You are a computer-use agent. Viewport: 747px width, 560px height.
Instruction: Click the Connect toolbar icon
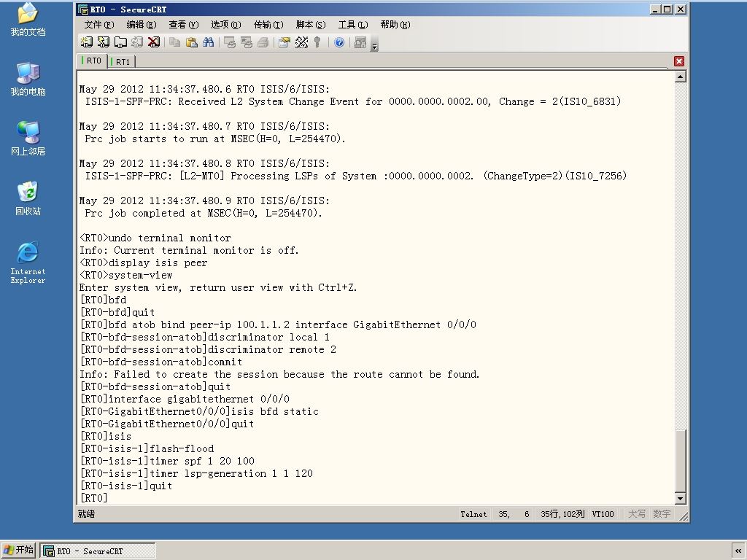pos(86,42)
